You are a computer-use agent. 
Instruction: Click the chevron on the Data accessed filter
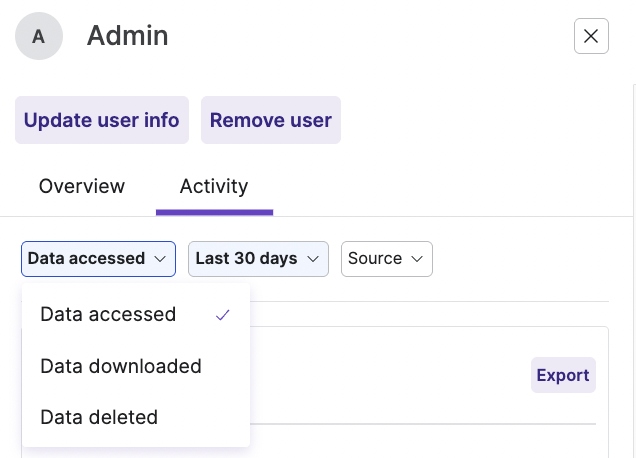click(160, 259)
